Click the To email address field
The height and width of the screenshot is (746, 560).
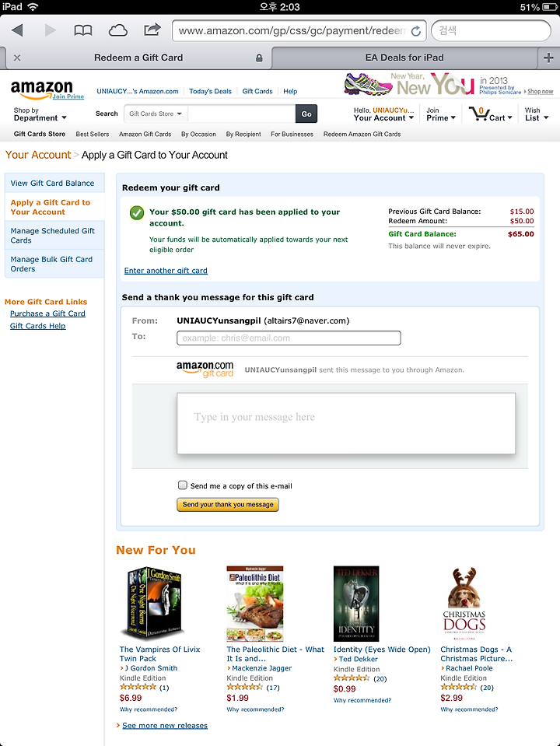pyautogui.click(x=289, y=338)
